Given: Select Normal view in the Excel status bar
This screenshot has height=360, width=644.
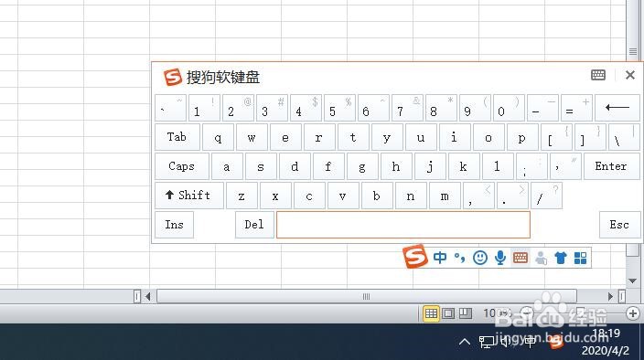Looking at the screenshot, I should (x=431, y=313).
